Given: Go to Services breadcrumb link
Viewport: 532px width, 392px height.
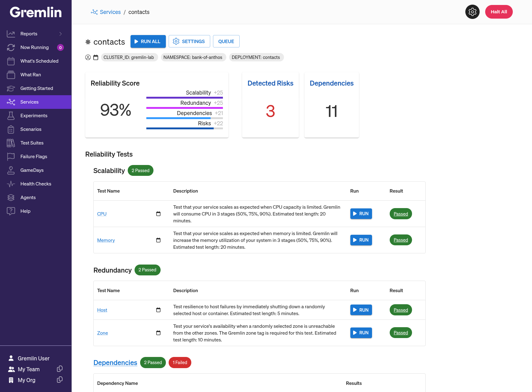Looking at the screenshot, I should point(110,12).
